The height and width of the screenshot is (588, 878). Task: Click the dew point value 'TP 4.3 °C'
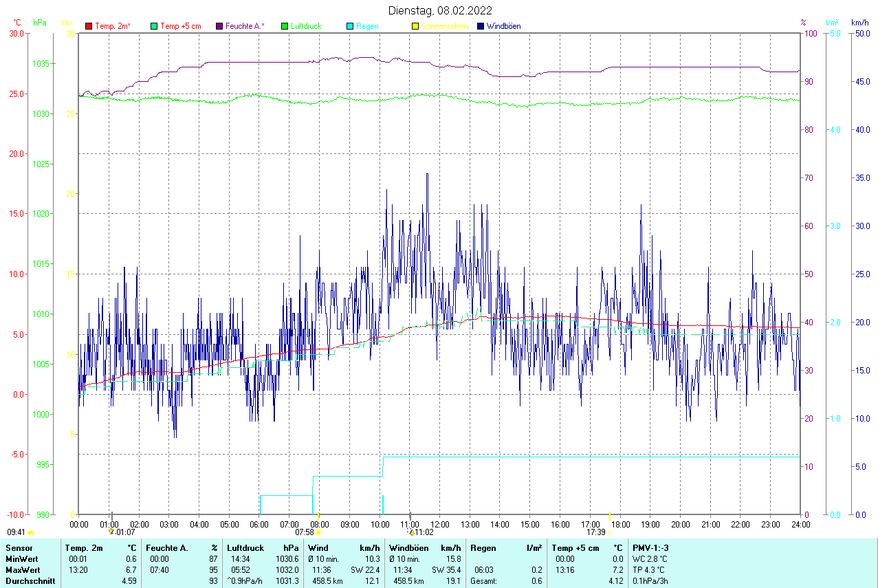point(649,570)
